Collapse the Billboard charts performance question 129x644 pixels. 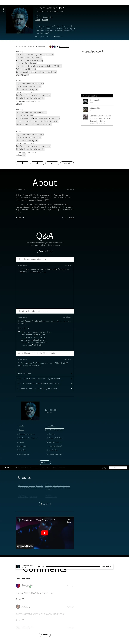(45, 353)
